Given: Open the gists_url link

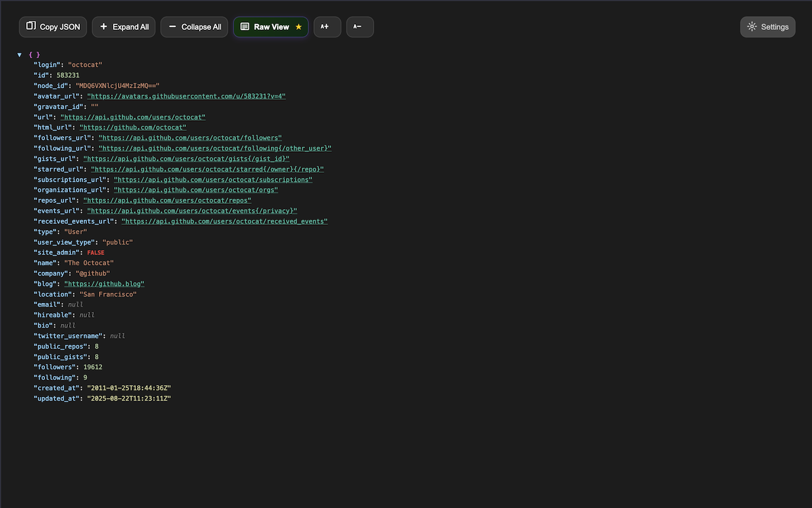Looking at the screenshot, I should click(187, 159).
